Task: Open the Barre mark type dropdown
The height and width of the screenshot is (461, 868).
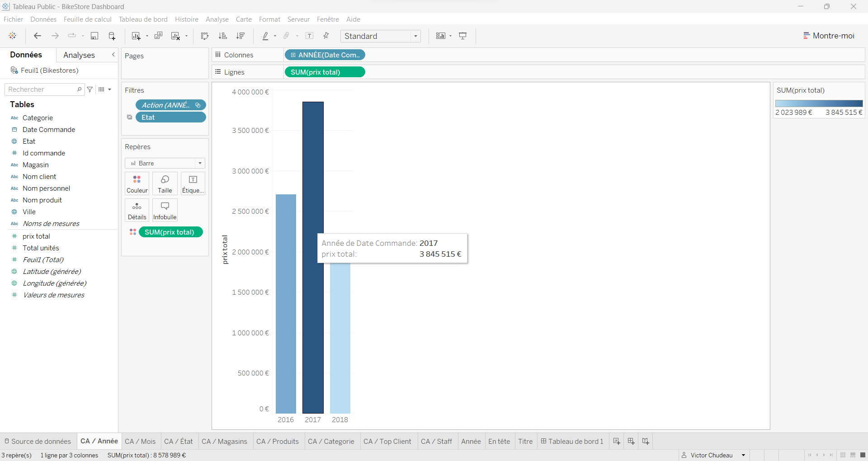Action: click(x=199, y=163)
